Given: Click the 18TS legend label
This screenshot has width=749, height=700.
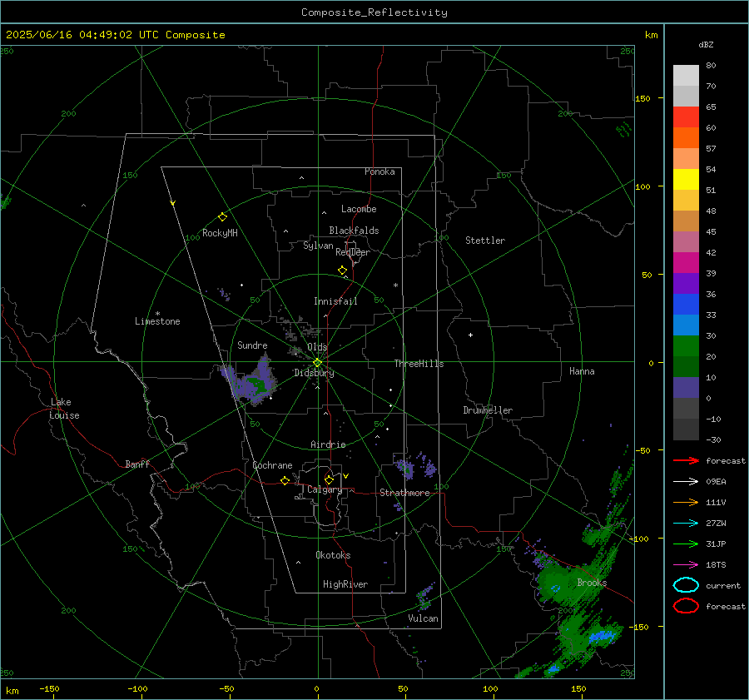Looking at the screenshot, I should (716, 565).
